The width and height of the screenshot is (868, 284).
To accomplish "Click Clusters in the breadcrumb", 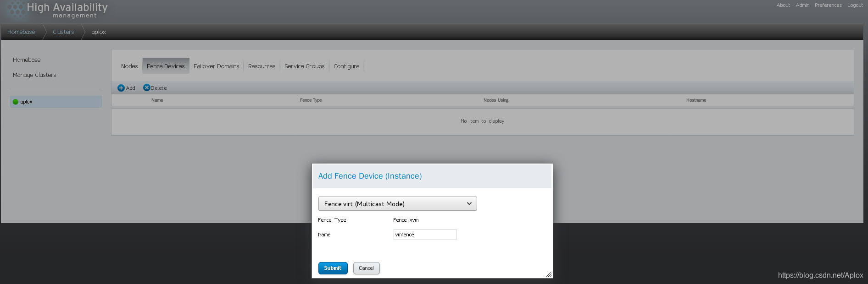I will click(x=63, y=32).
